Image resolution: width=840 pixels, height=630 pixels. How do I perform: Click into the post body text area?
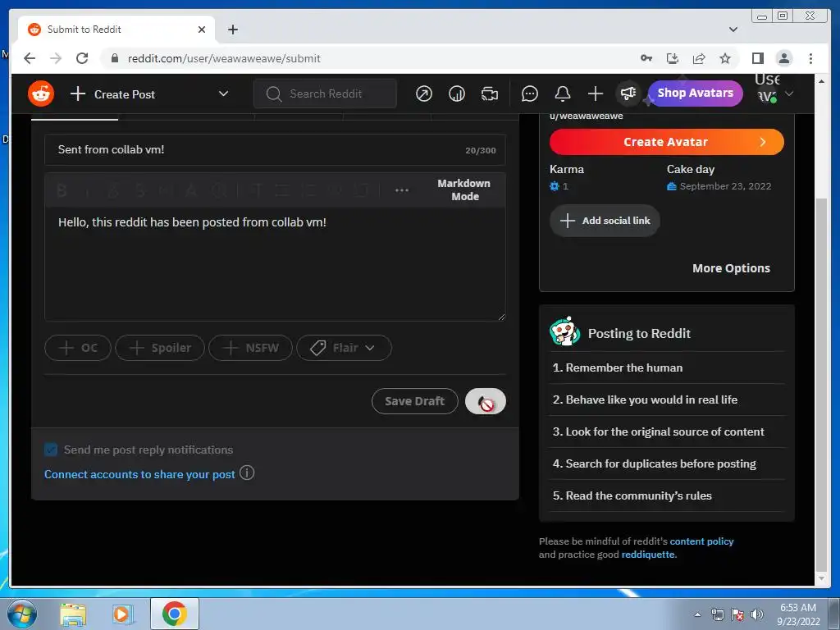tap(275, 263)
